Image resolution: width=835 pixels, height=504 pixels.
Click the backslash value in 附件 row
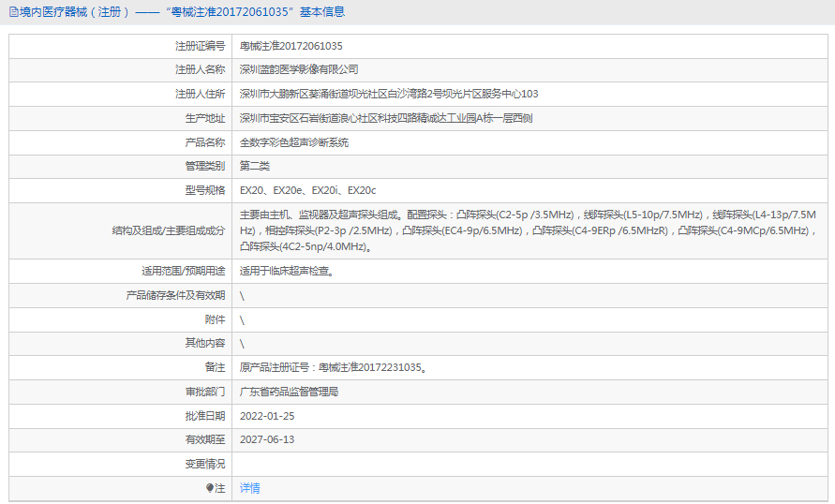click(x=242, y=320)
